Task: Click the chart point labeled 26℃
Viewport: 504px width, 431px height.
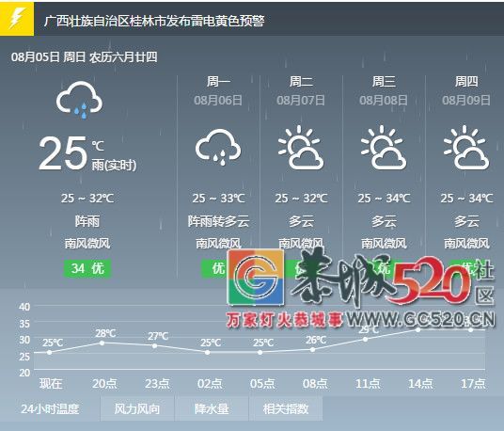Action: (313, 349)
